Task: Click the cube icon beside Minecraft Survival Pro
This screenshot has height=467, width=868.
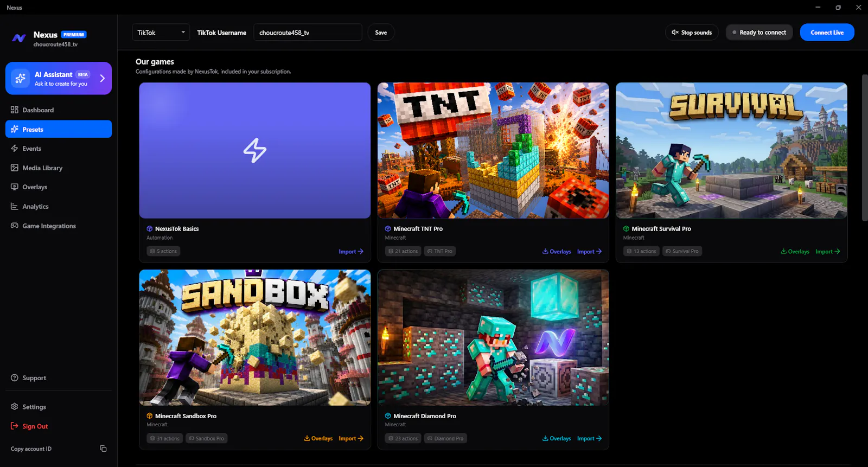Action: tap(626, 229)
